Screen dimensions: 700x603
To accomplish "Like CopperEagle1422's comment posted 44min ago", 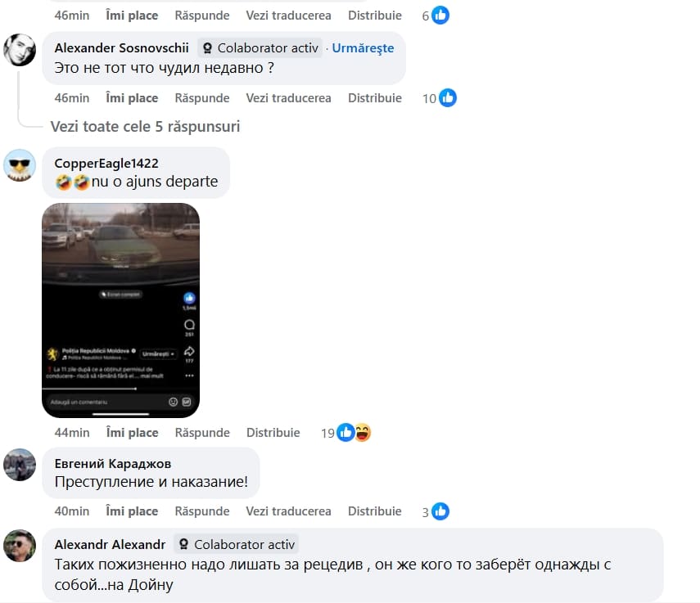I will pyautogui.click(x=132, y=433).
